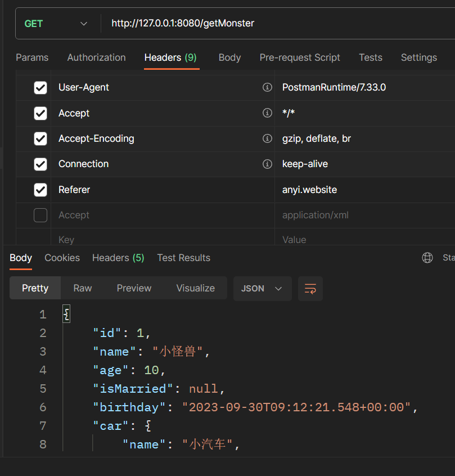Click info icon beside Connection header

click(x=267, y=164)
